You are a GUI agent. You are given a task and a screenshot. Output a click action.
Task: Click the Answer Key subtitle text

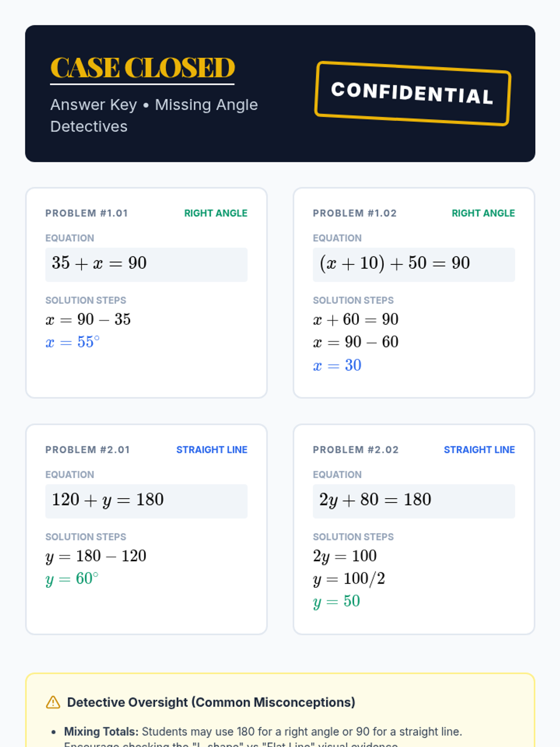pyautogui.click(x=154, y=115)
